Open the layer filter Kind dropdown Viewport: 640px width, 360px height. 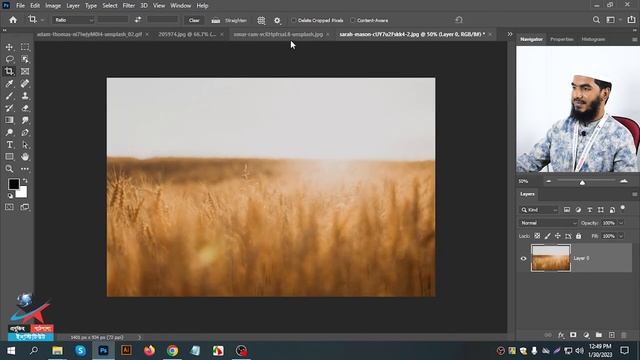pos(539,210)
